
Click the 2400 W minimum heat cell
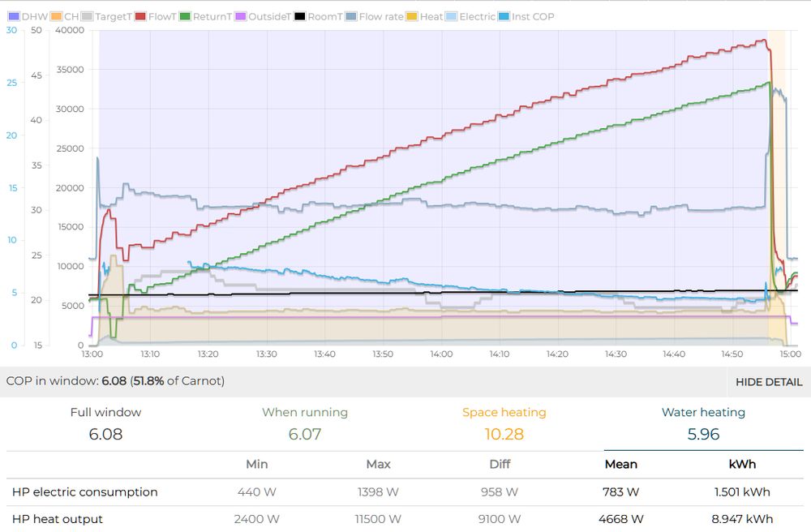click(x=257, y=518)
